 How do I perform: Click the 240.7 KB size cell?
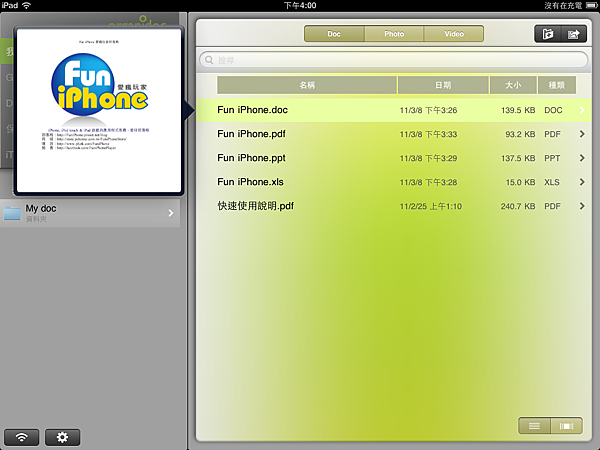(518, 206)
